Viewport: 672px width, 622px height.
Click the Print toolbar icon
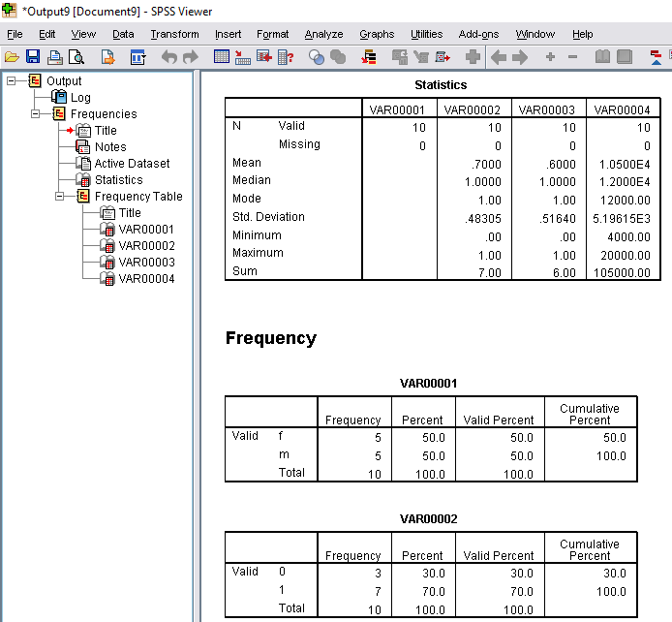point(55,57)
